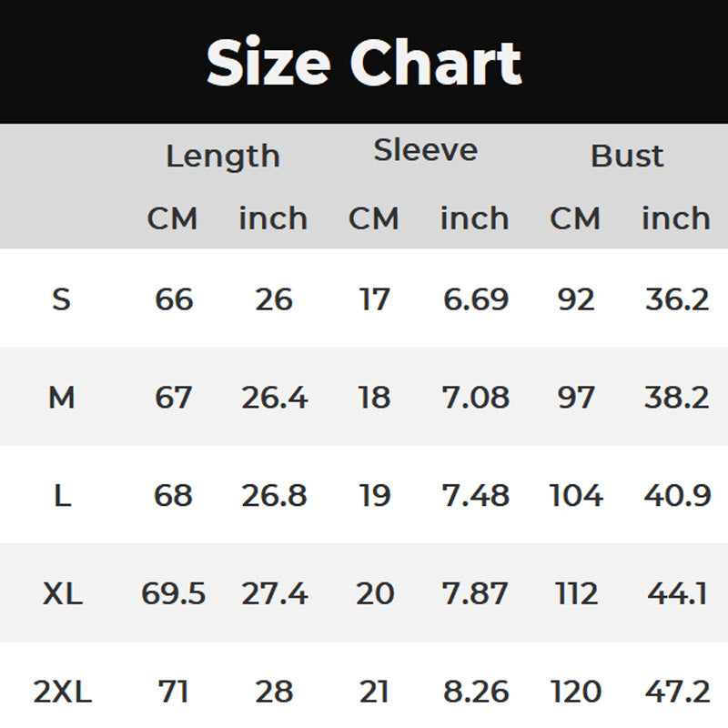
Task: Select the Bust column header
Action: [627, 157]
